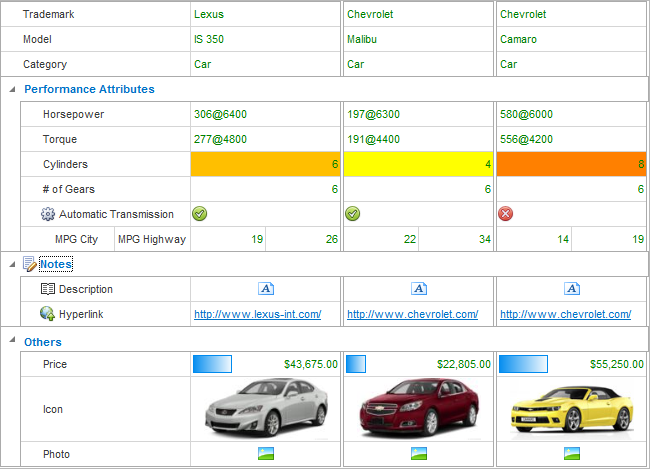The width and height of the screenshot is (650, 469).
Task: Toggle Lexus automatic transmission check mark
Action: coord(199,214)
